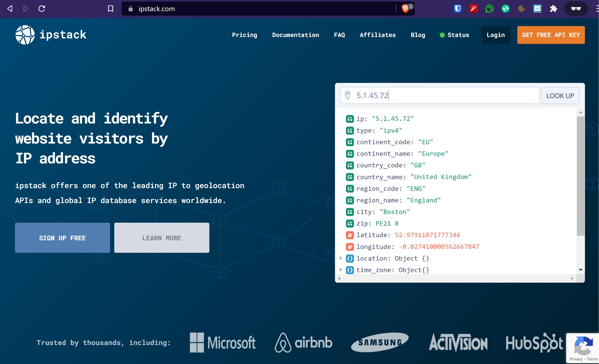The width and height of the screenshot is (599, 364).
Task: Open the cookie extension icon
Action: (521, 9)
